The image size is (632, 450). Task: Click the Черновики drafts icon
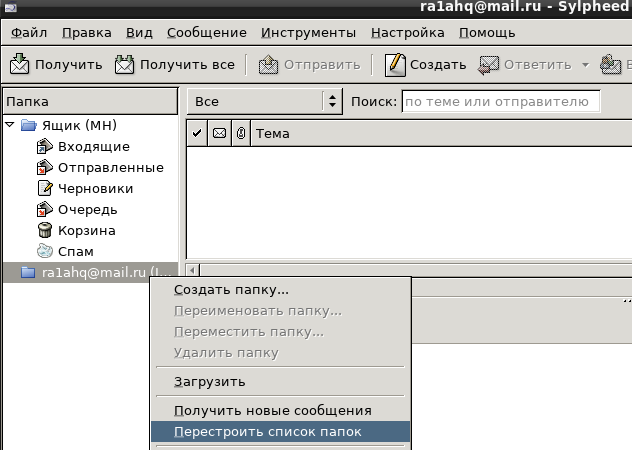pyautogui.click(x=45, y=188)
